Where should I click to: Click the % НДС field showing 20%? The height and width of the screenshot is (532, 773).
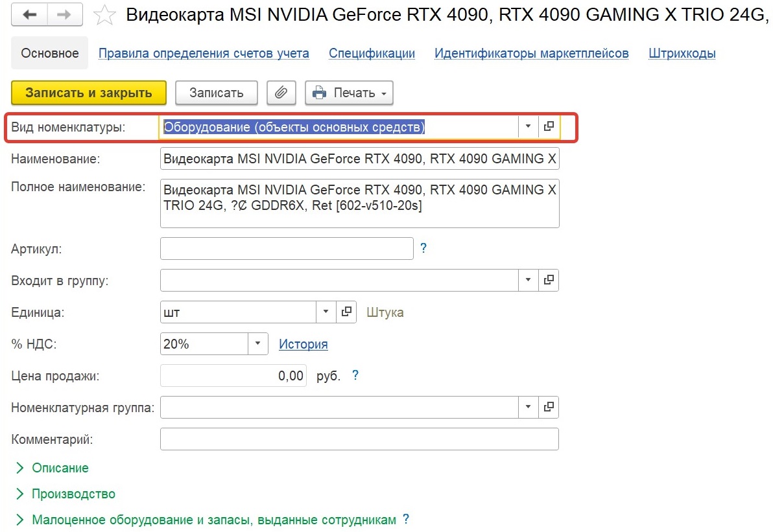(x=204, y=344)
